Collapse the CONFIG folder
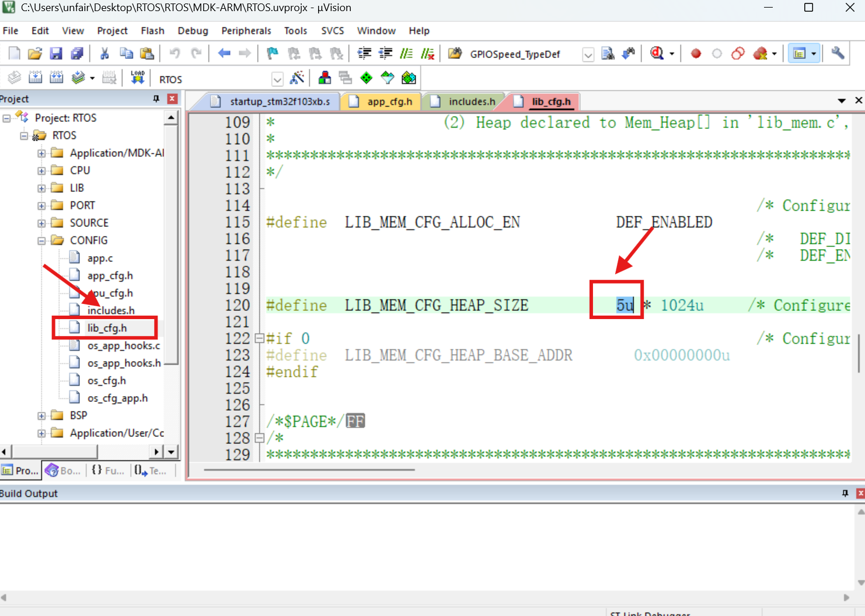The image size is (865, 616). 41,241
